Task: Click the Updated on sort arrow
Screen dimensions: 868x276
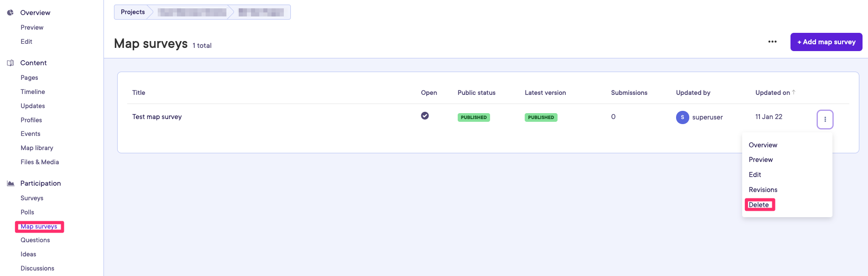Action: [794, 92]
